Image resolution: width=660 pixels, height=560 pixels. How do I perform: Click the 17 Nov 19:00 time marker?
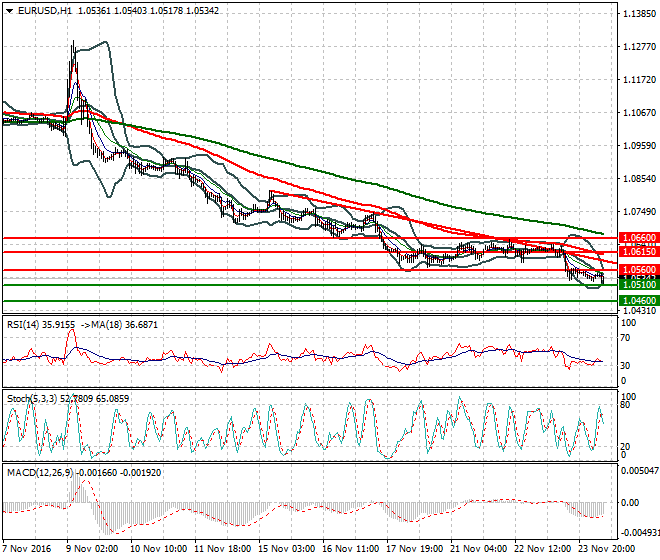[x=415, y=549]
